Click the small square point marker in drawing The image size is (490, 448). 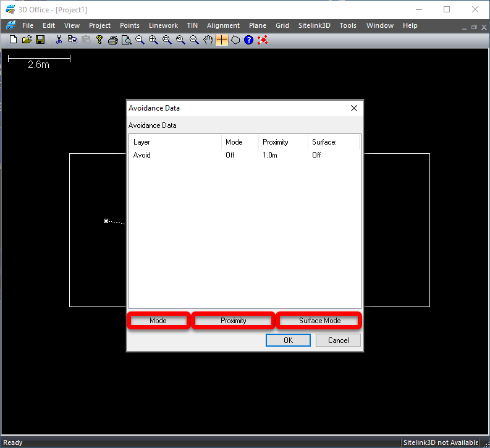106,221
